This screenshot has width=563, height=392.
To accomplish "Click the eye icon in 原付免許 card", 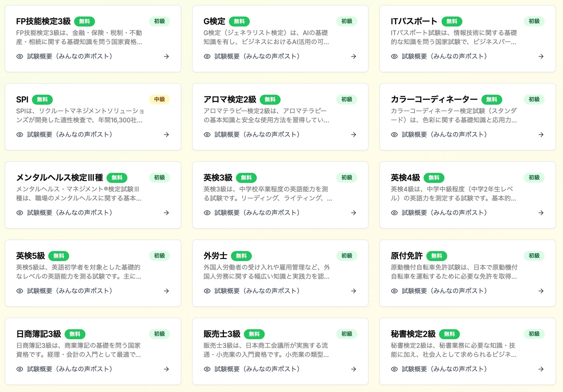I will point(394,291).
